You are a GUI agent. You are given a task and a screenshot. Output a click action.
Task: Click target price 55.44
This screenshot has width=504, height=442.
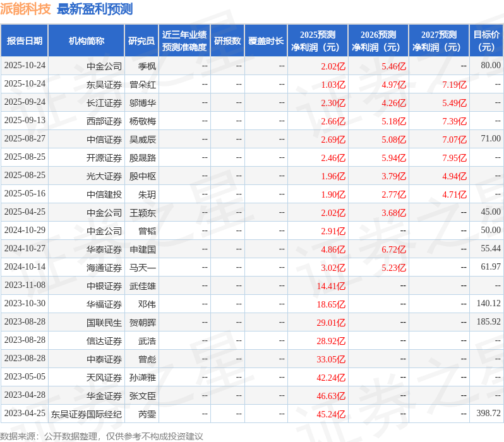(491, 249)
